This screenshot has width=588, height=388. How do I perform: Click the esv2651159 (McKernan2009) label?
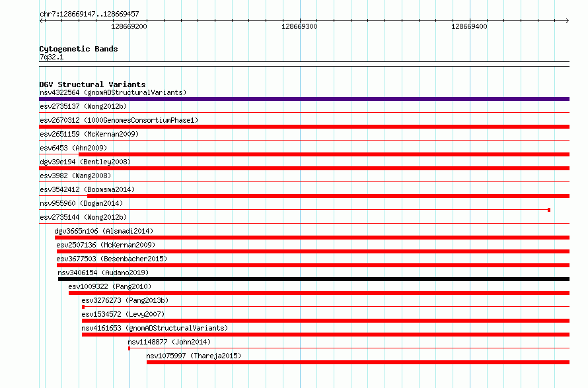[x=89, y=134]
